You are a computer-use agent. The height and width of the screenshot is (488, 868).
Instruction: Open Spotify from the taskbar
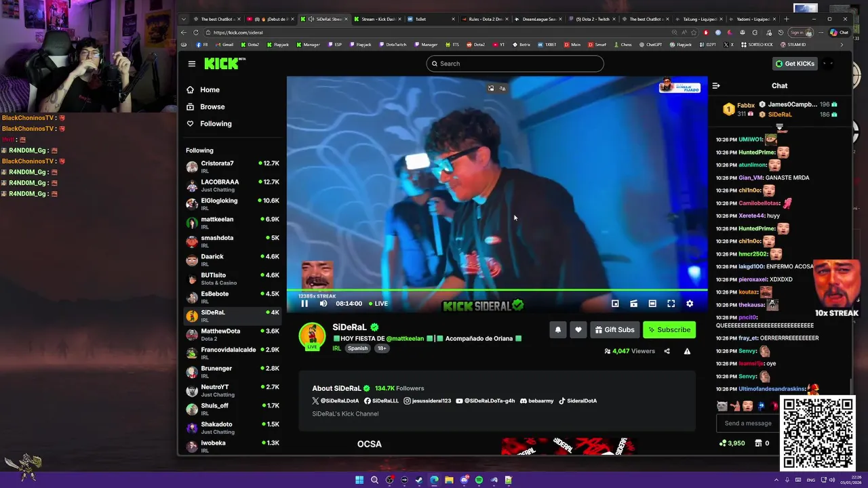(479, 481)
